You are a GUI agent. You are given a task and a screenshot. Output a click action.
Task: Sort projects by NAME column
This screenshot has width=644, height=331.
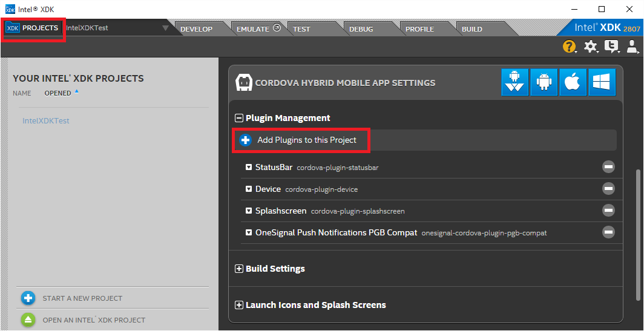(x=22, y=93)
